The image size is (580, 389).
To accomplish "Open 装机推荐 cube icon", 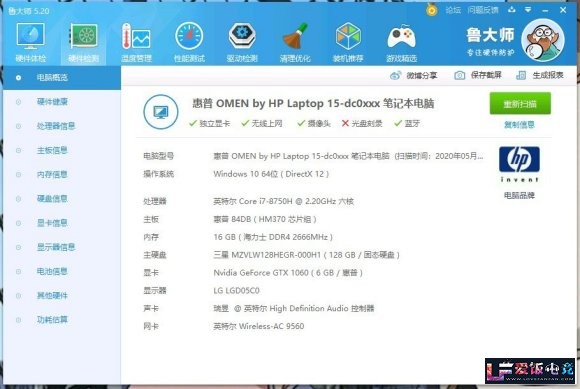I will (348, 42).
